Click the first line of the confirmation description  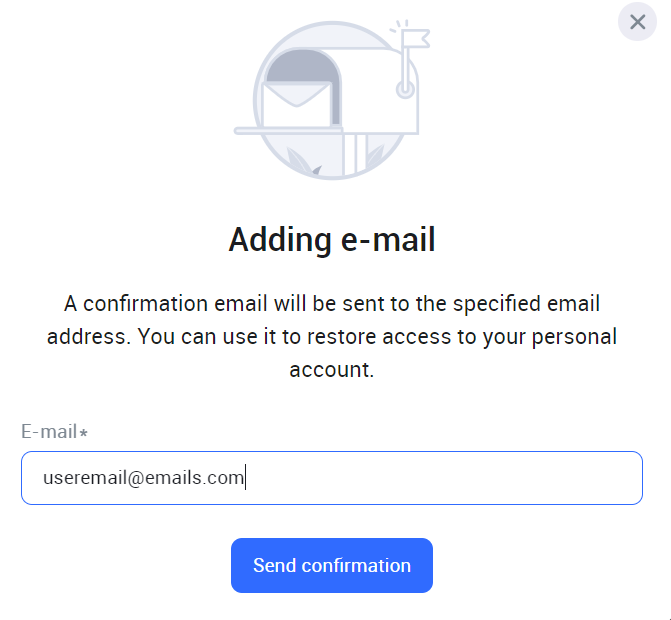tap(332, 302)
